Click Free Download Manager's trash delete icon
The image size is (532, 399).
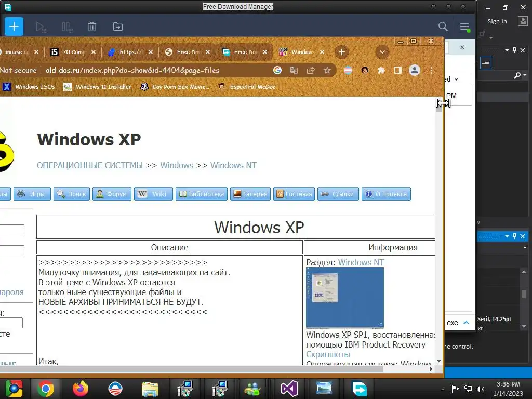(x=92, y=26)
